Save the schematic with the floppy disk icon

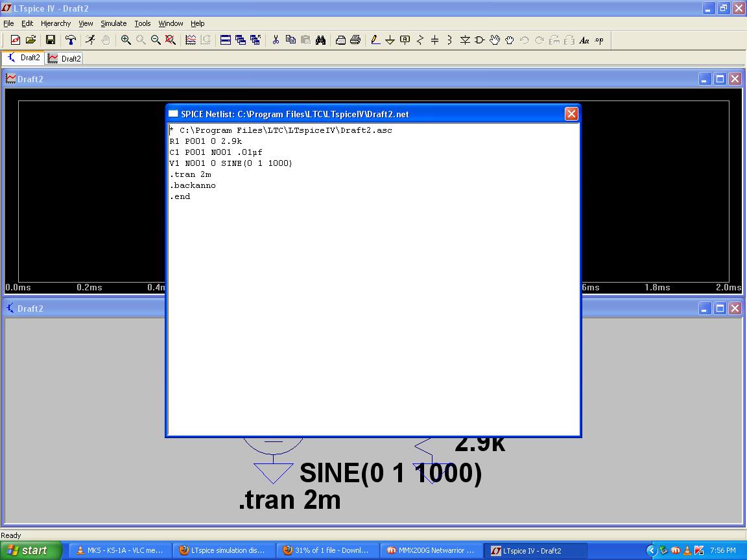pos(50,40)
